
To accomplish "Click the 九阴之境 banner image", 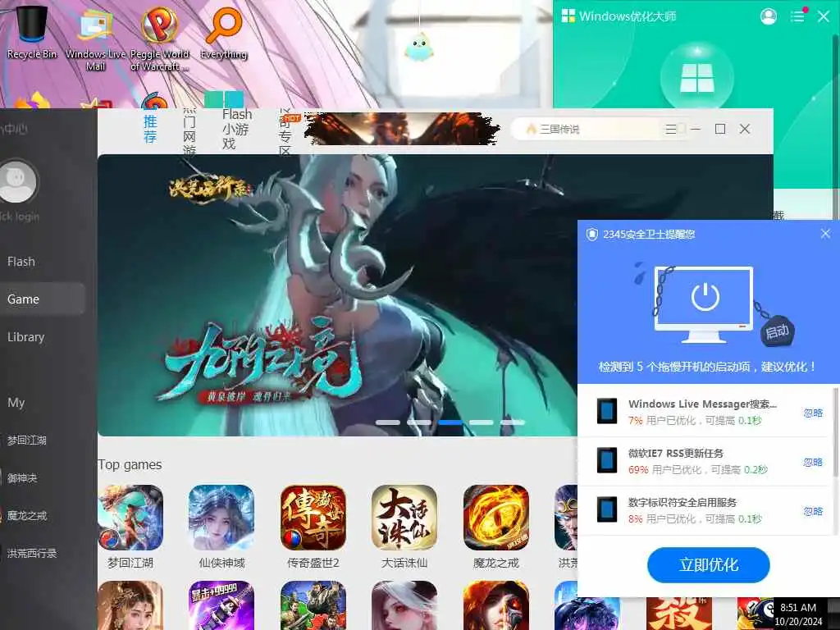I will 337,294.
